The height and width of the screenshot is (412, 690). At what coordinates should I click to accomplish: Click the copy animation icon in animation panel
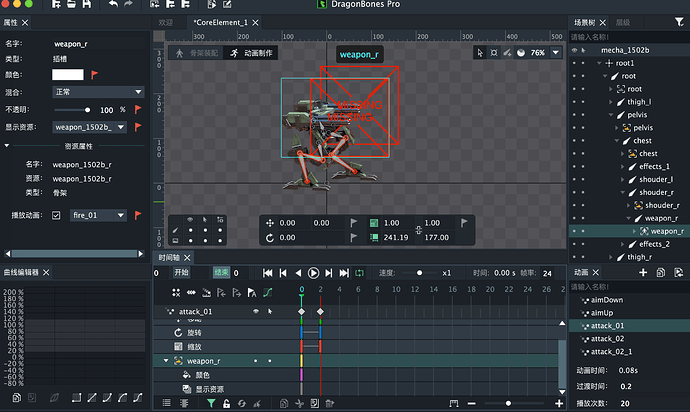[661, 272]
